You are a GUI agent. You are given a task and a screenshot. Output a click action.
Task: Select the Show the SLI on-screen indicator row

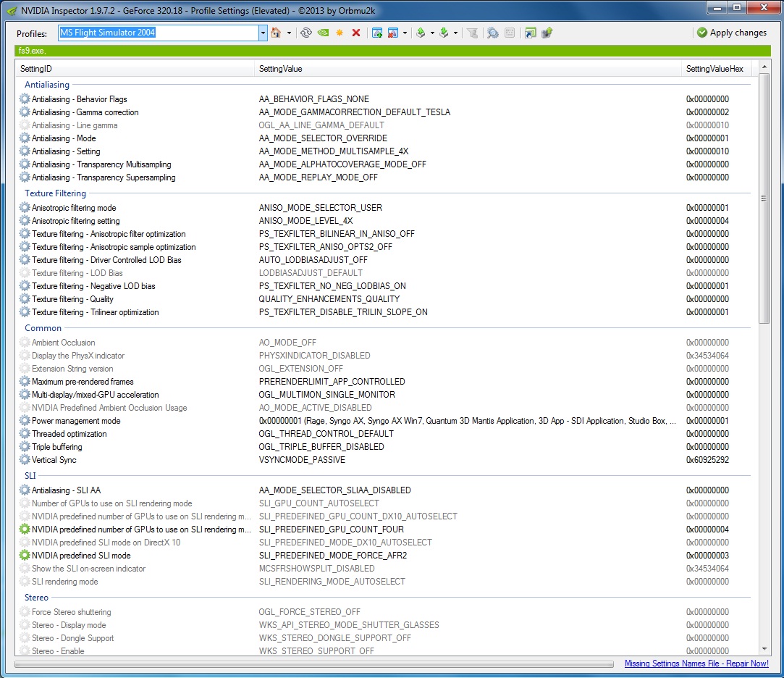[x=384, y=569]
